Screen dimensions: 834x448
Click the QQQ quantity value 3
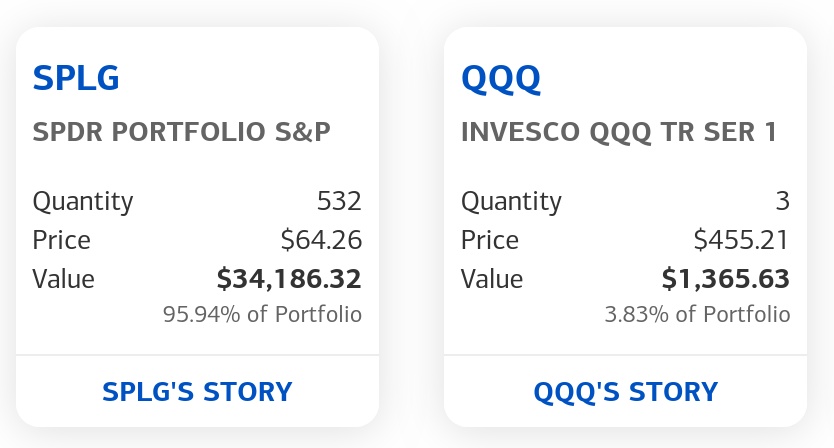tap(782, 201)
